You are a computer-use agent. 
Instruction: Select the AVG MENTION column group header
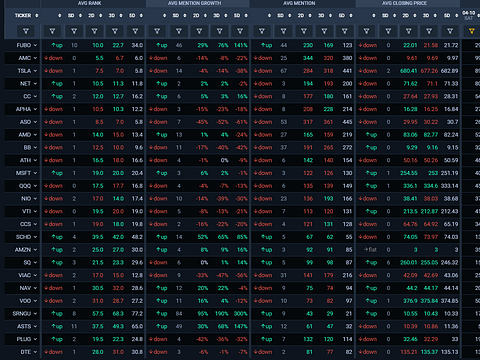click(x=299, y=3)
